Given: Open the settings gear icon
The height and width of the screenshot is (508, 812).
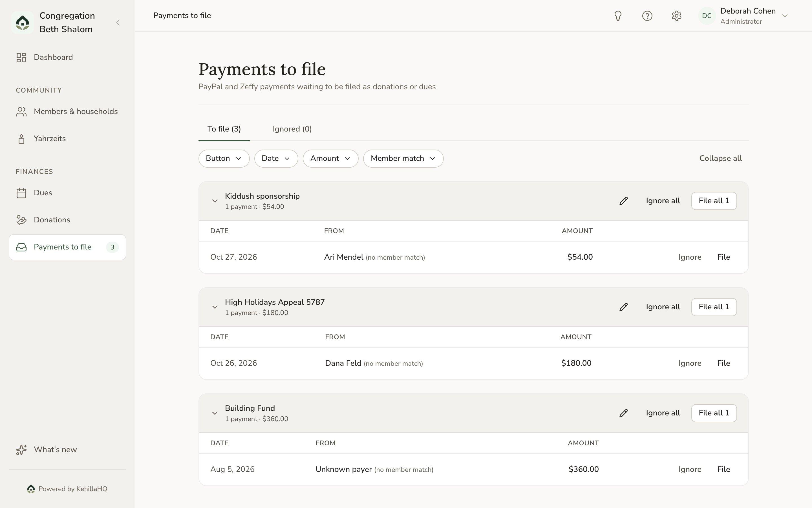Looking at the screenshot, I should 676,16.
